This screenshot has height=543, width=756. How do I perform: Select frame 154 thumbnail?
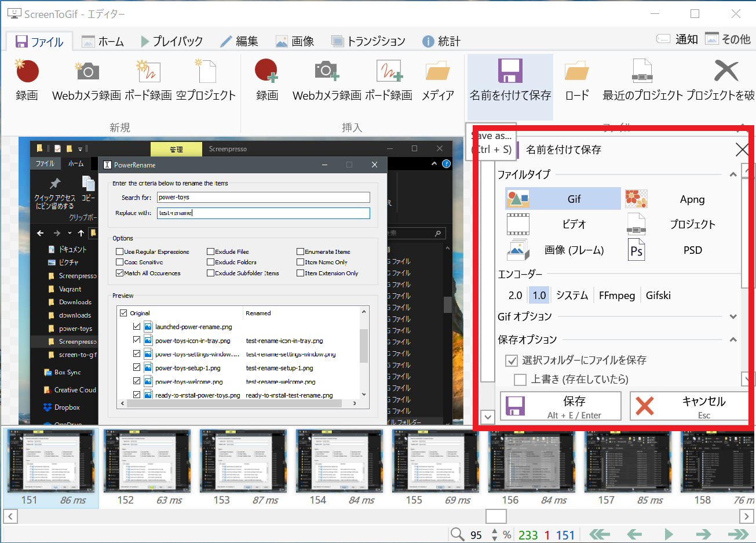coord(339,462)
